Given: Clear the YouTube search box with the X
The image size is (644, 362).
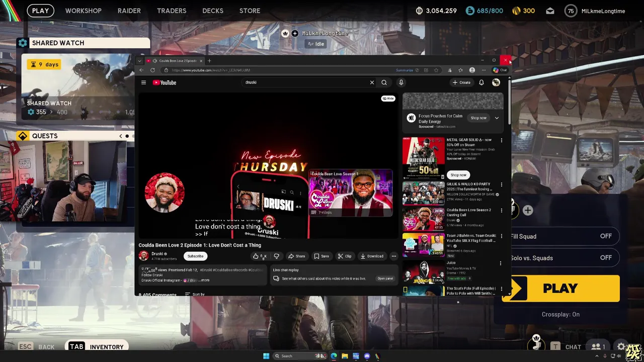Looking at the screenshot, I should (x=372, y=82).
